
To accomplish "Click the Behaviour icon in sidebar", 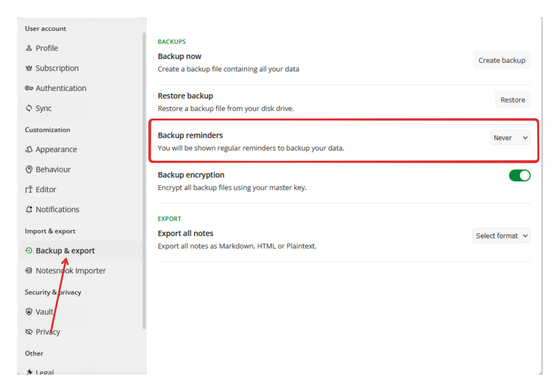I will 29,169.
